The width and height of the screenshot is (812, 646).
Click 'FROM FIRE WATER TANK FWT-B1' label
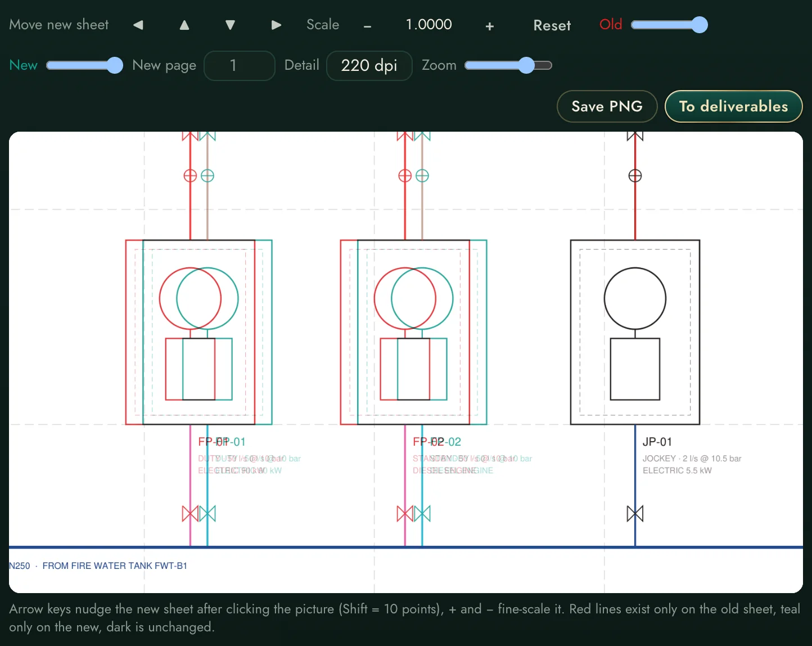click(x=115, y=566)
